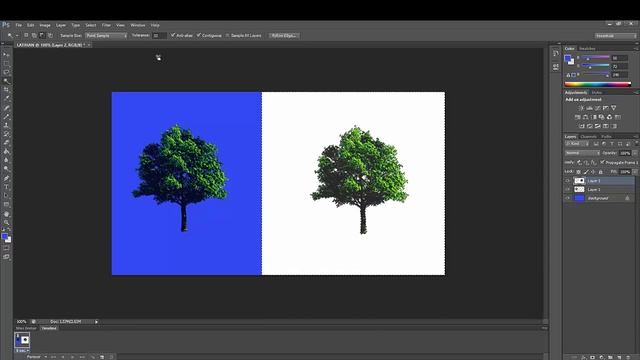Add a Hue/Saturation adjustment

[x=578, y=117]
